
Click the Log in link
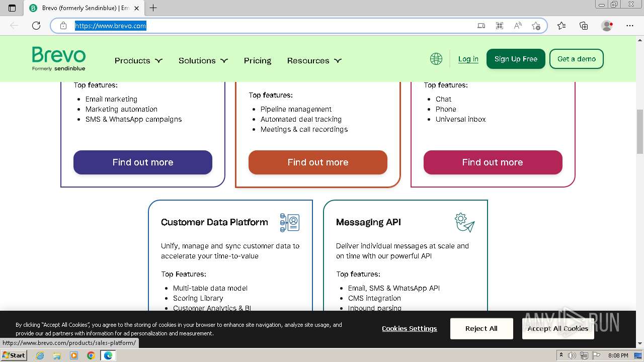pyautogui.click(x=468, y=59)
